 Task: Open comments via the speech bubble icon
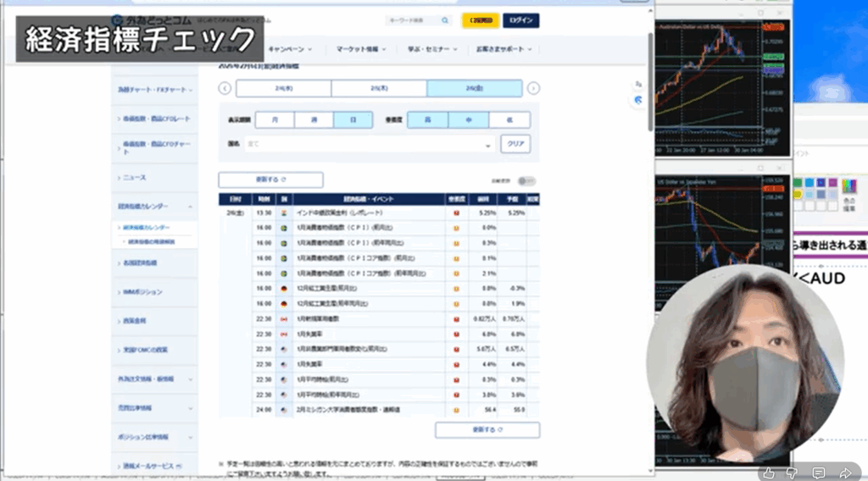point(819,472)
